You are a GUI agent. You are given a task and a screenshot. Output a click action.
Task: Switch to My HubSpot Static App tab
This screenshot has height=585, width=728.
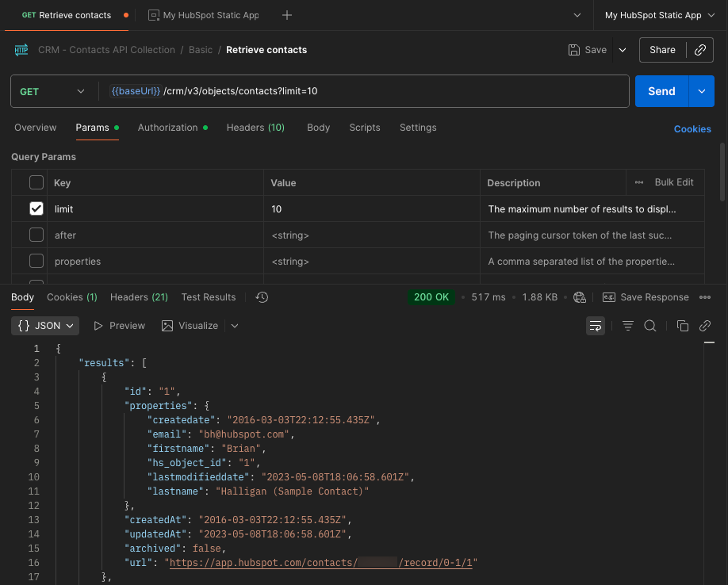point(203,15)
